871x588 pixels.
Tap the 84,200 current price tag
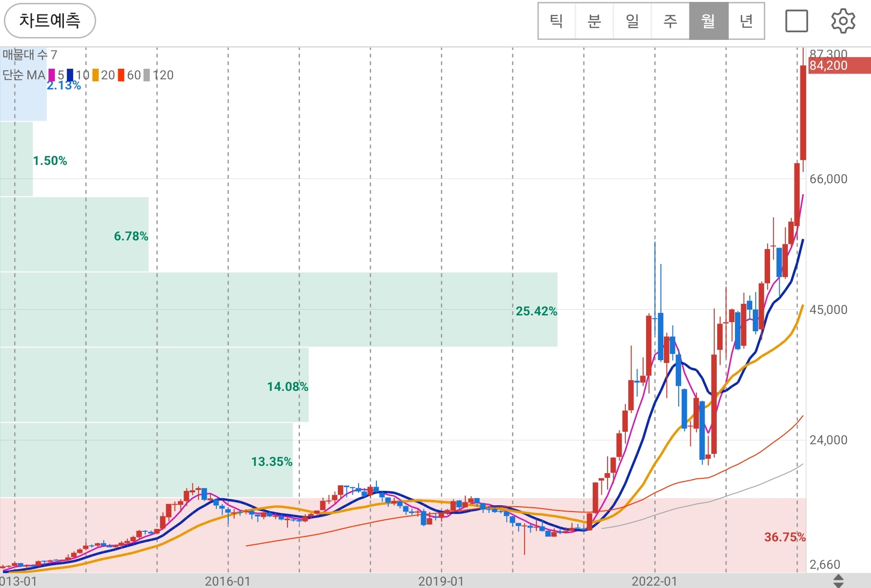coord(839,65)
